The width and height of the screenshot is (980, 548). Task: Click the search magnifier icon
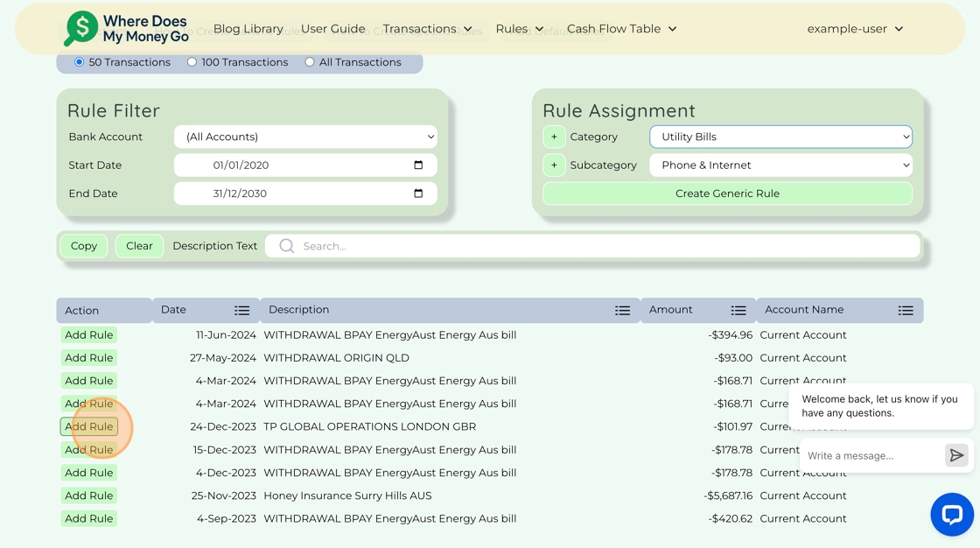pos(286,246)
